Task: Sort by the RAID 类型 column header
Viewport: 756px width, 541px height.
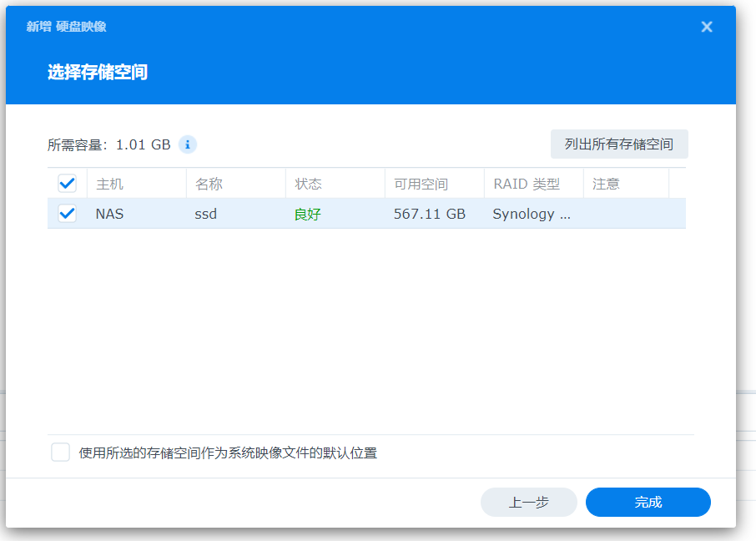Action: [534, 184]
